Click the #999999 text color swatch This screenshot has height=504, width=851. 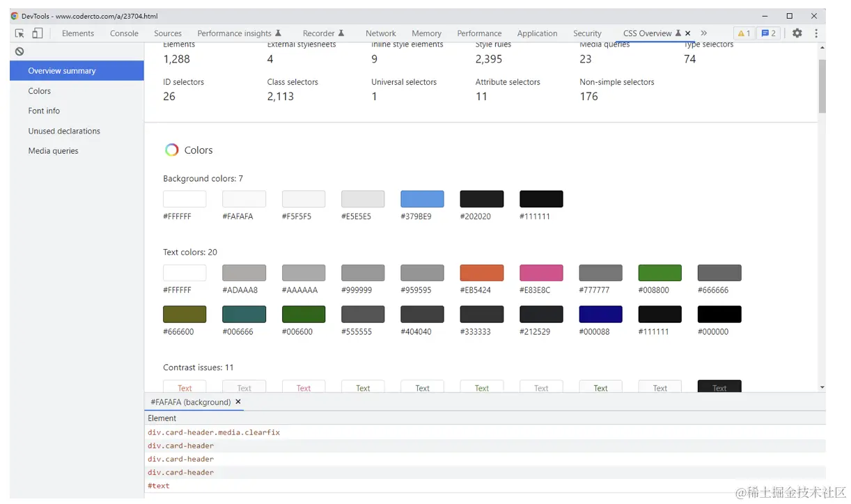tap(363, 273)
